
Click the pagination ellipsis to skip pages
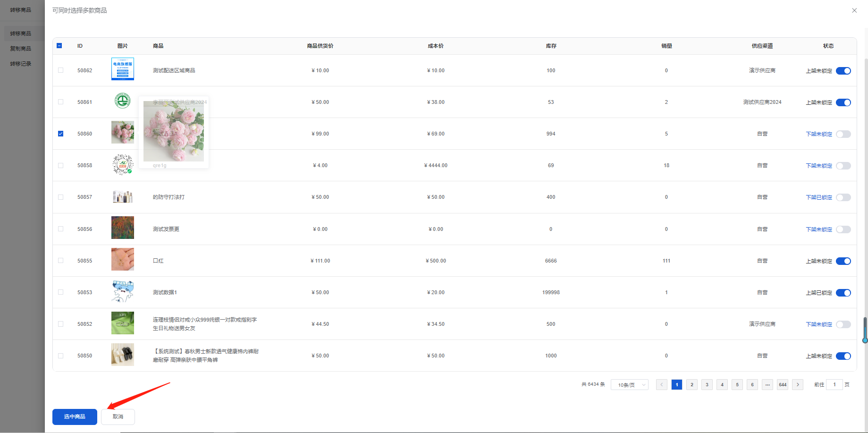(767, 385)
